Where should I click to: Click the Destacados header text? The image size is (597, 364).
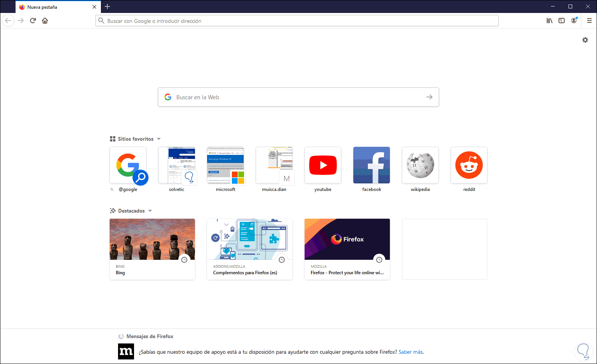[131, 211]
